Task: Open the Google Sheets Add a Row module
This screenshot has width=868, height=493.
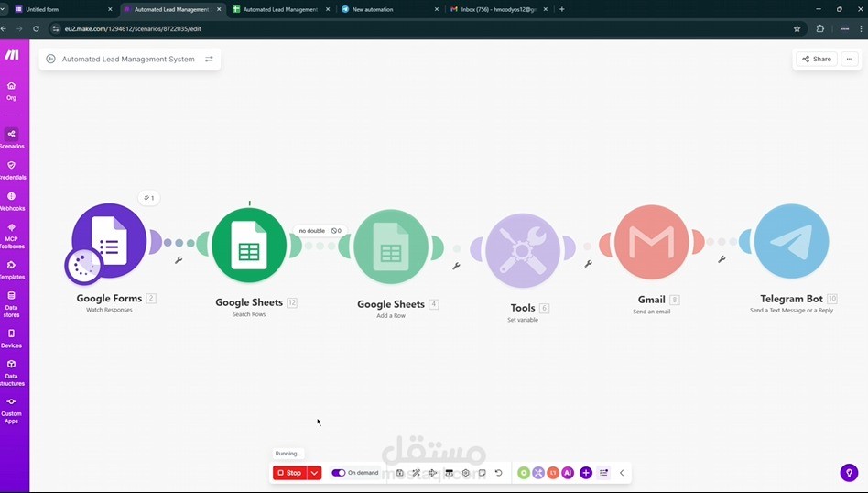Action: 391,247
